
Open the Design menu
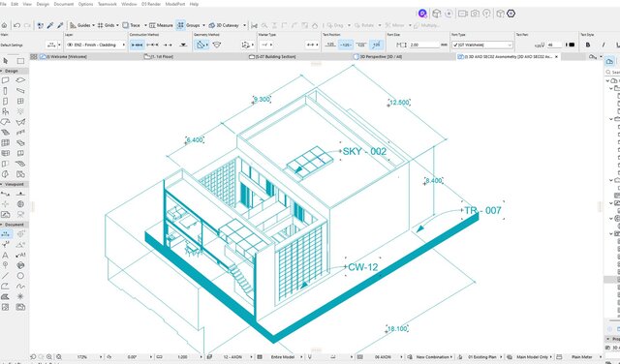[43, 4]
